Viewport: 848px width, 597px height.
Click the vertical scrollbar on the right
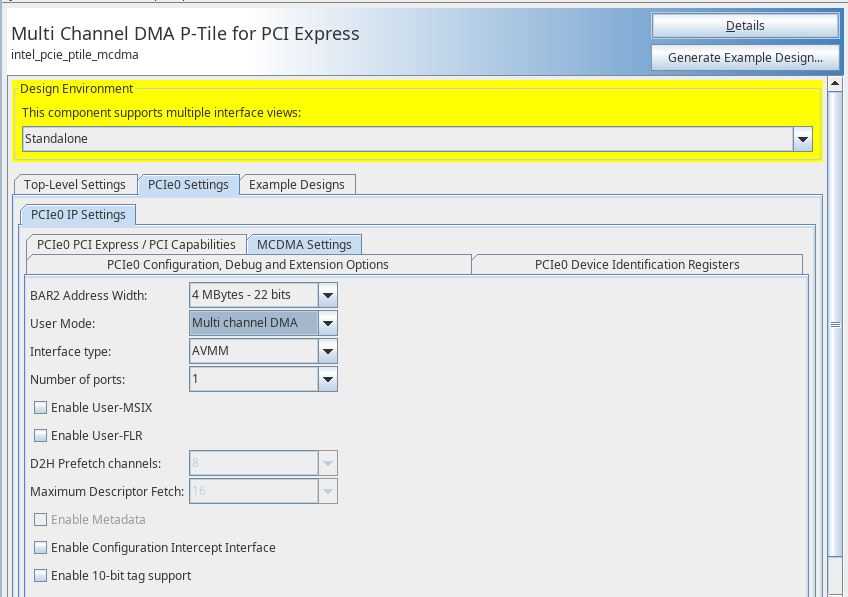pos(836,324)
